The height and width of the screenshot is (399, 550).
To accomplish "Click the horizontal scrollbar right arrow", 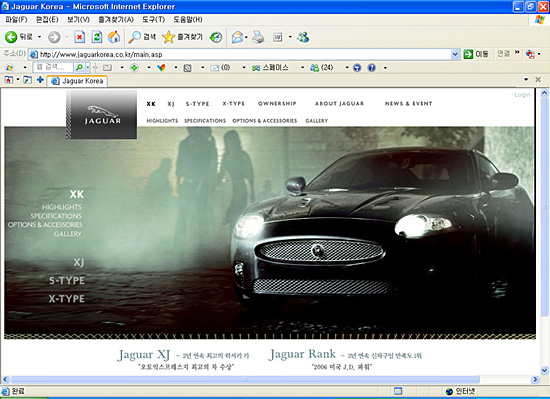I will click(535, 379).
